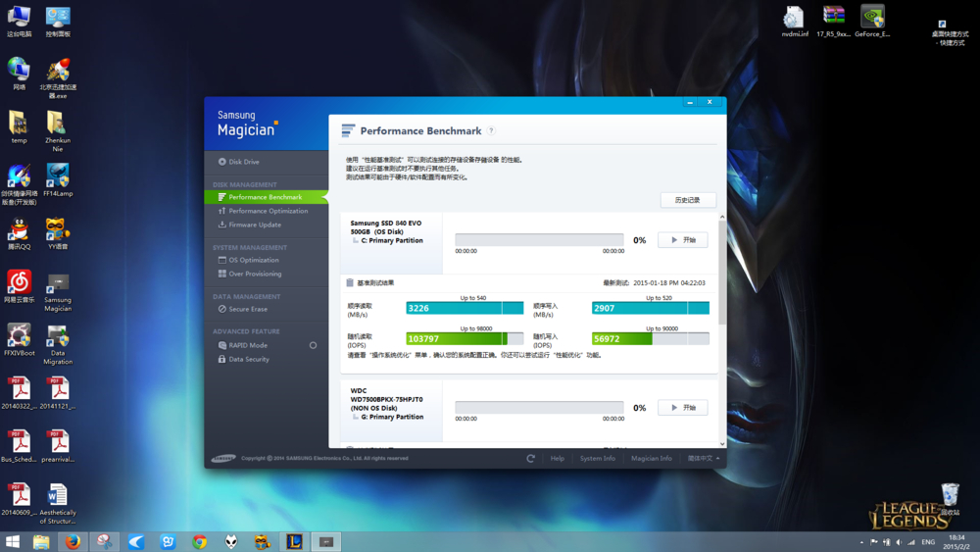
Task: Click the benchmark list scrollbar thumb
Action: tap(722, 273)
